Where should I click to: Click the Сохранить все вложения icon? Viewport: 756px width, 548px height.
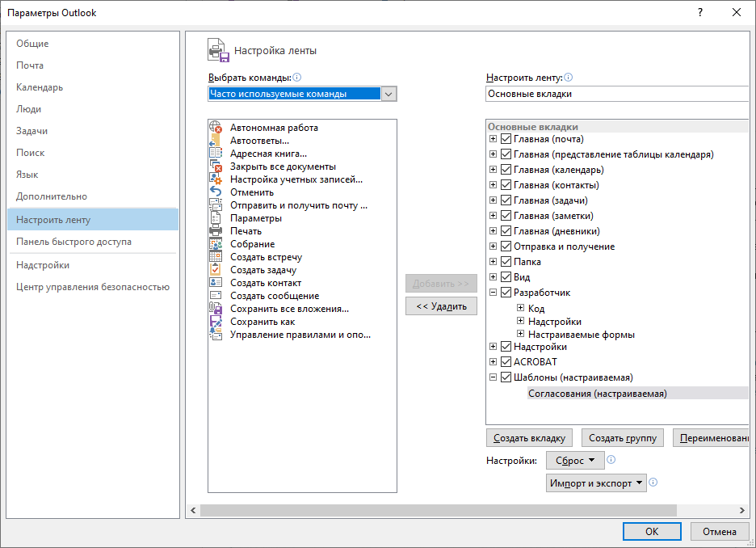[x=216, y=309]
